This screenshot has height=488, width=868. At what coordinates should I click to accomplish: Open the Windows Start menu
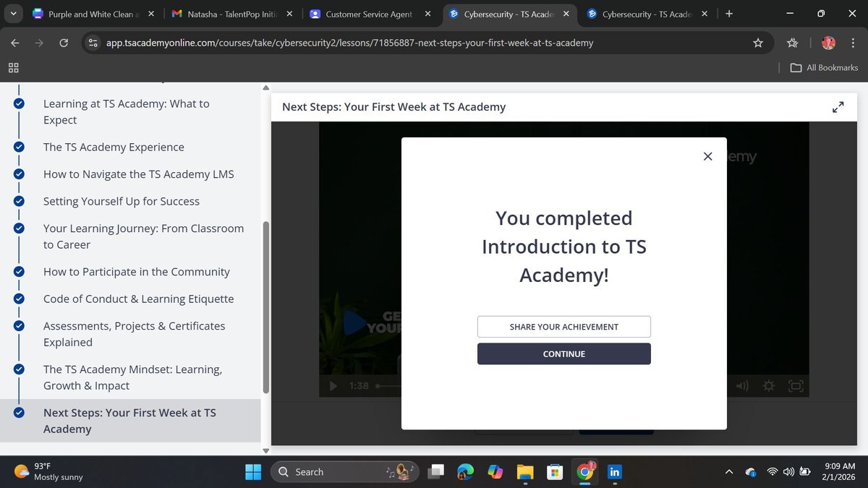pyautogui.click(x=253, y=472)
